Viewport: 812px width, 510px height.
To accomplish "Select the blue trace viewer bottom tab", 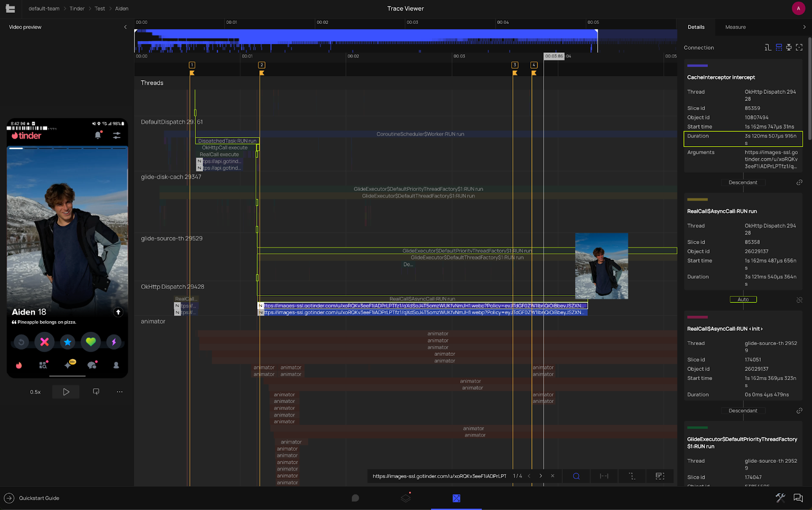I will click(x=456, y=498).
